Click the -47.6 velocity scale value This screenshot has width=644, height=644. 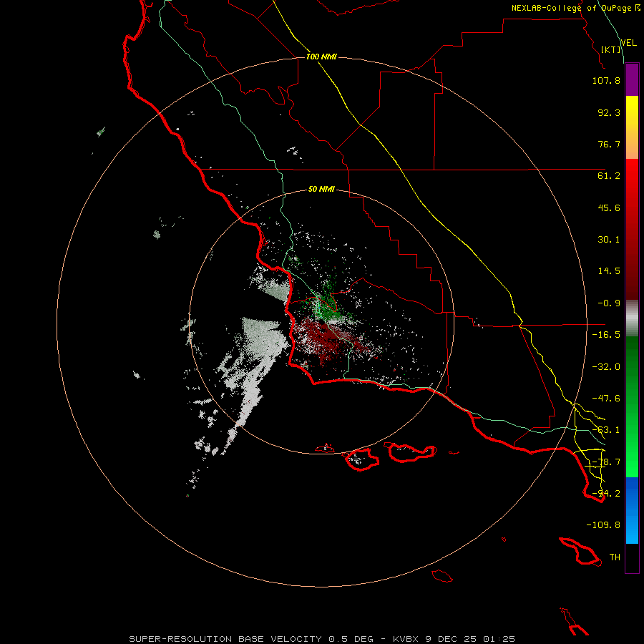click(x=606, y=399)
